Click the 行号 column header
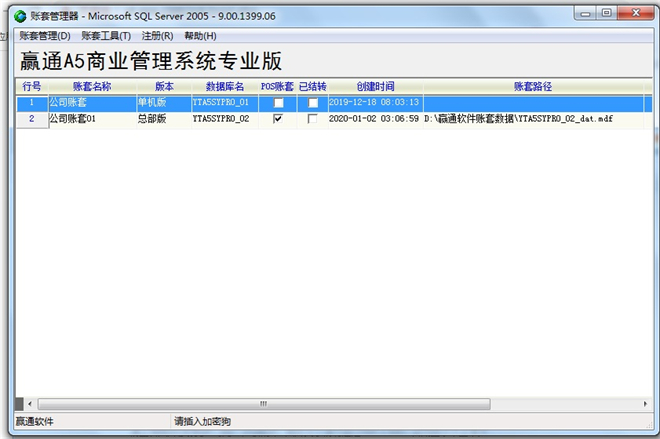660x439 pixels. [32, 87]
